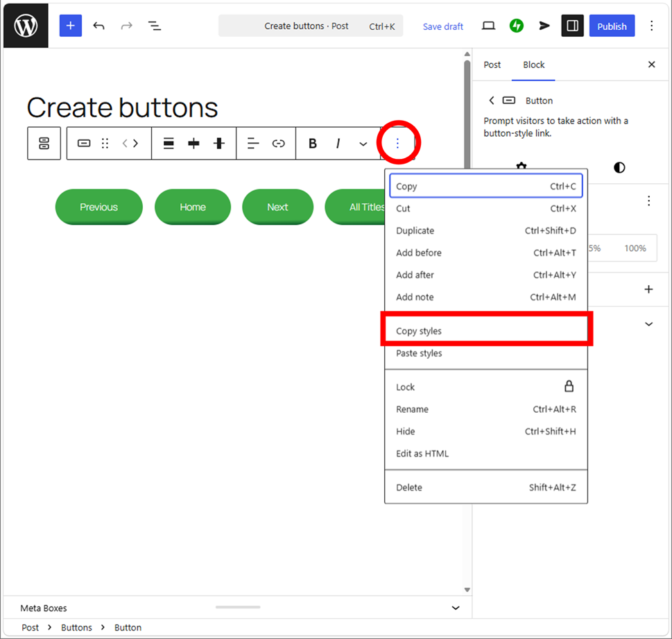672x639 pixels.
Task: Lock the block via the Lock entry
Action: [486, 387]
